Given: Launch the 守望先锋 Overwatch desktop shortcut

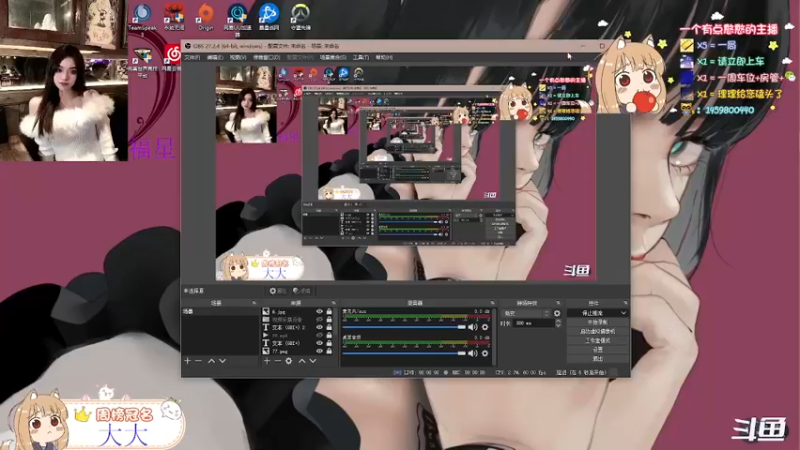Looking at the screenshot, I should click(x=301, y=17).
